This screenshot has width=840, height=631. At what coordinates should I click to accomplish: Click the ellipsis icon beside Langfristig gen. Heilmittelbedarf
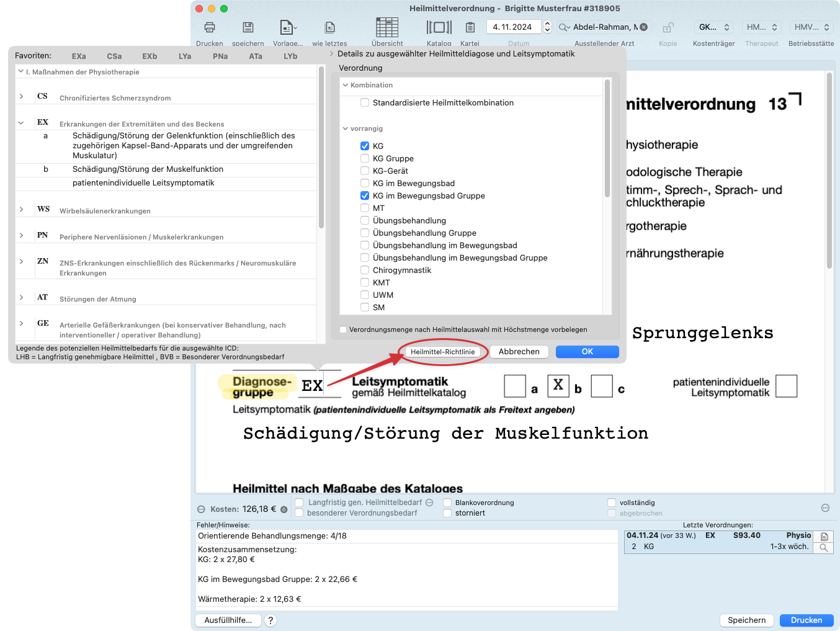click(x=429, y=503)
